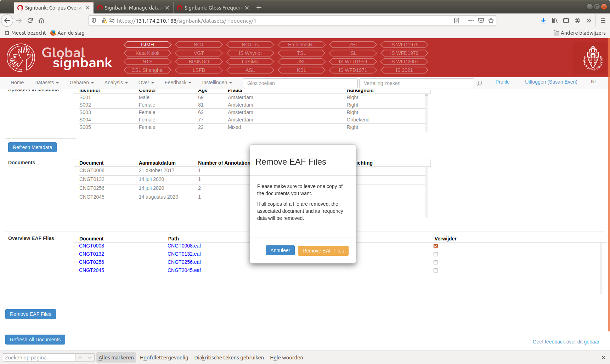The image size is (610, 364).
Task: Click the Library icon in the toolbar
Action: tap(555, 21)
